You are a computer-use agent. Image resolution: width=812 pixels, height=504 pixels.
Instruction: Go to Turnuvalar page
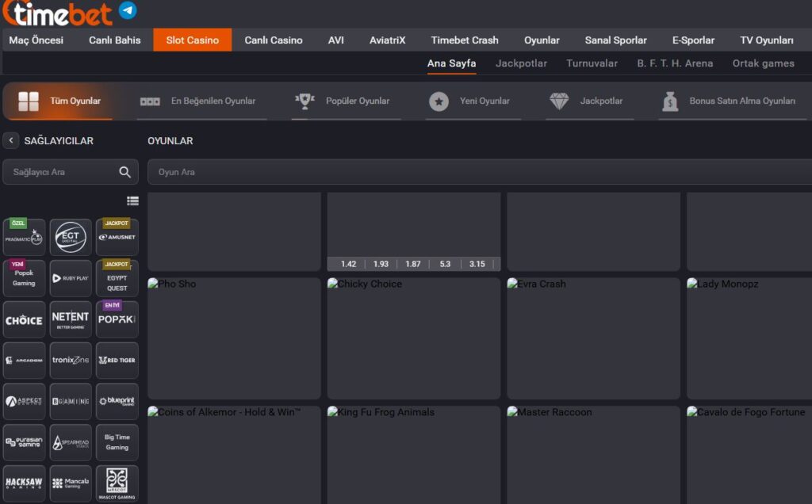click(x=592, y=63)
